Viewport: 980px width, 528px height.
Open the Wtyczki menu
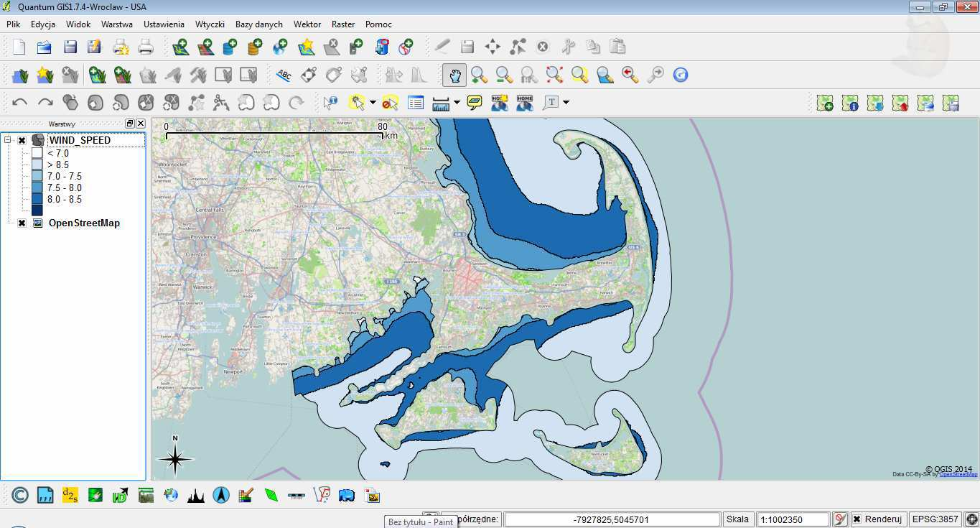click(x=210, y=24)
